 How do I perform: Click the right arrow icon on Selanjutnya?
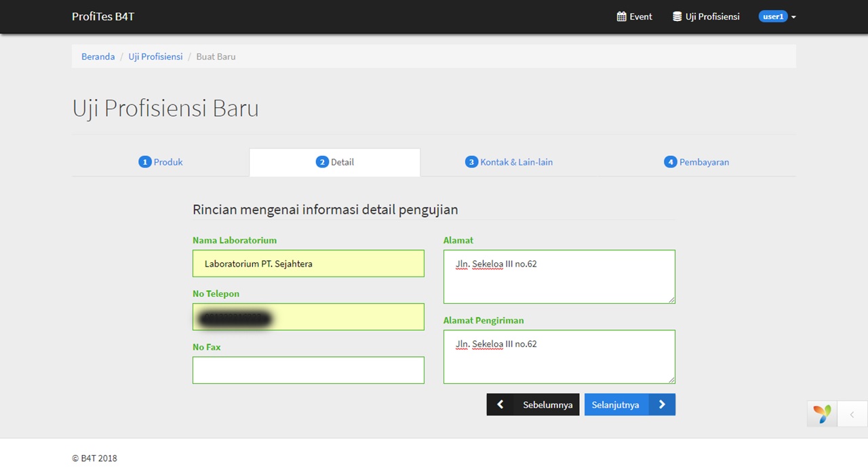(x=662, y=405)
